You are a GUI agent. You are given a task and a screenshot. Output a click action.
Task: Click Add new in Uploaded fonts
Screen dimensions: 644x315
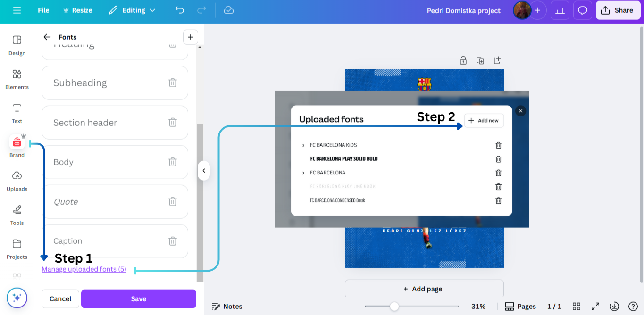pyautogui.click(x=484, y=121)
